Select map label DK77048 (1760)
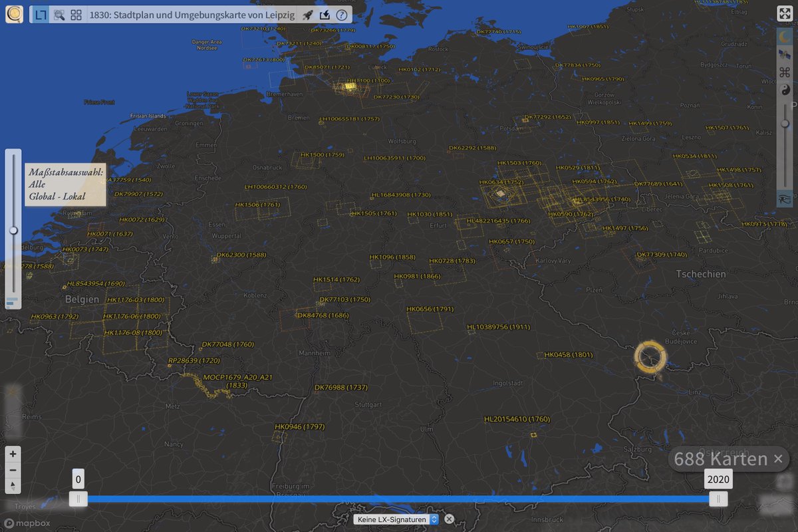 pos(227,344)
